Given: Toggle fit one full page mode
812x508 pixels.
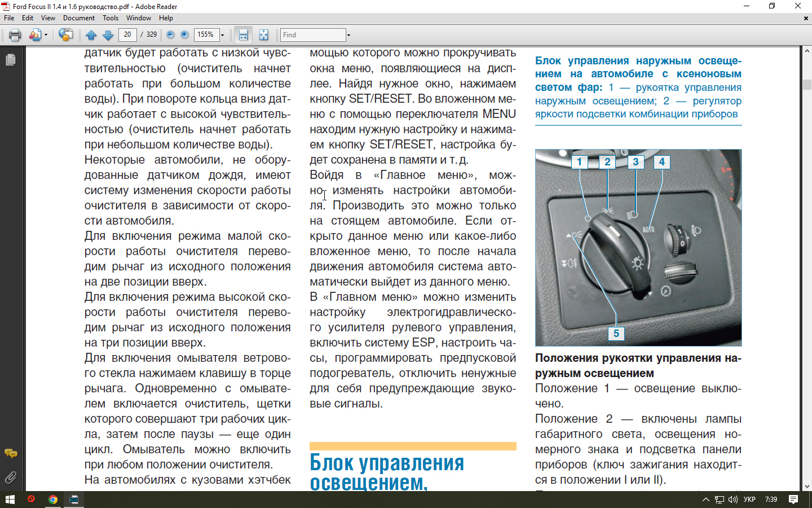Looking at the screenshot, I should coord(263,35).
